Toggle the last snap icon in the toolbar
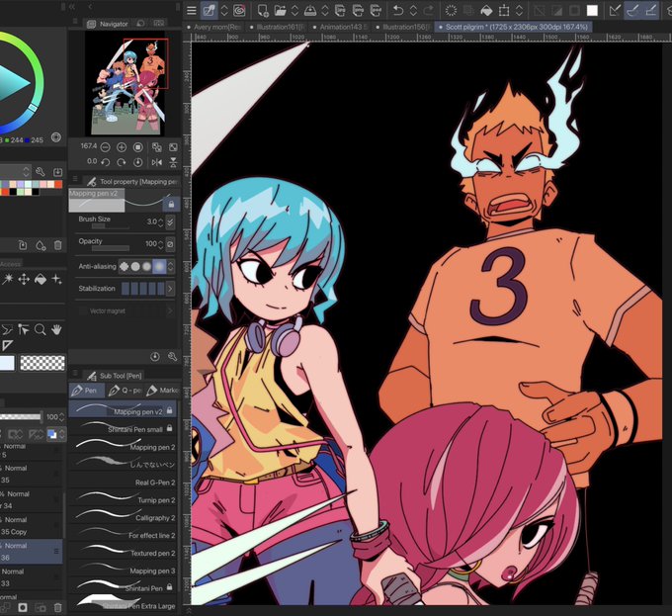The height and width of the screenshot is (616, 672). click(650, 10)
